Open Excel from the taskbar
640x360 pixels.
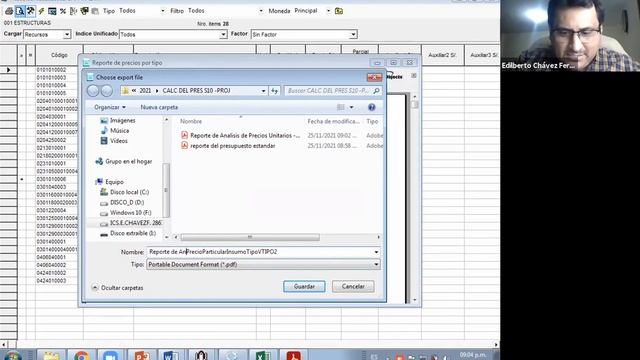point(262,355)
